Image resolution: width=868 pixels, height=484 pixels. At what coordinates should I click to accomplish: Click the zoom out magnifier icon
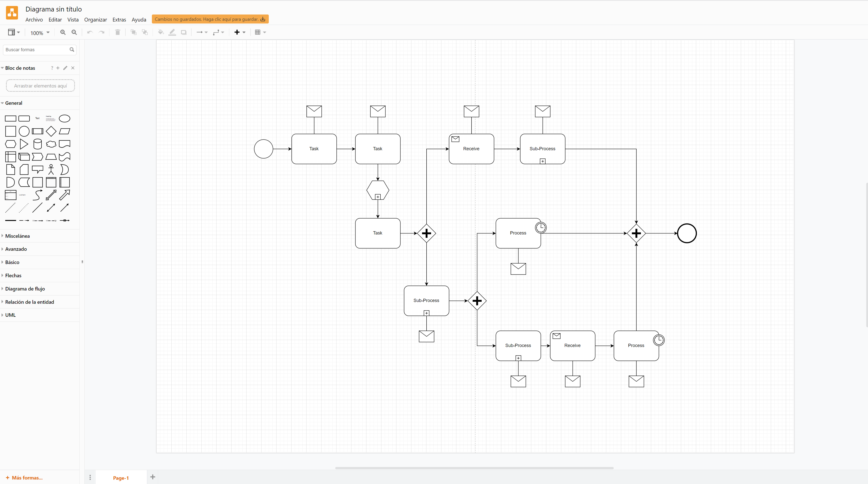pos(74,32)
